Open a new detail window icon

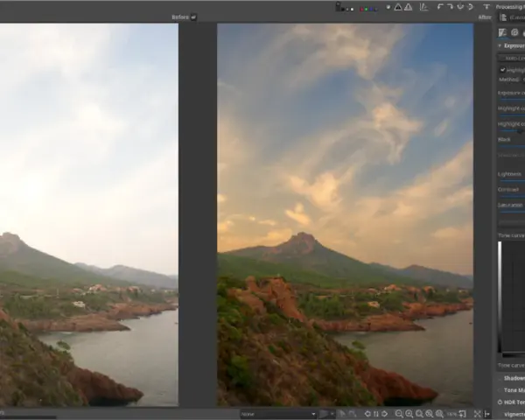pyautogui.click(x=463, y=414)
